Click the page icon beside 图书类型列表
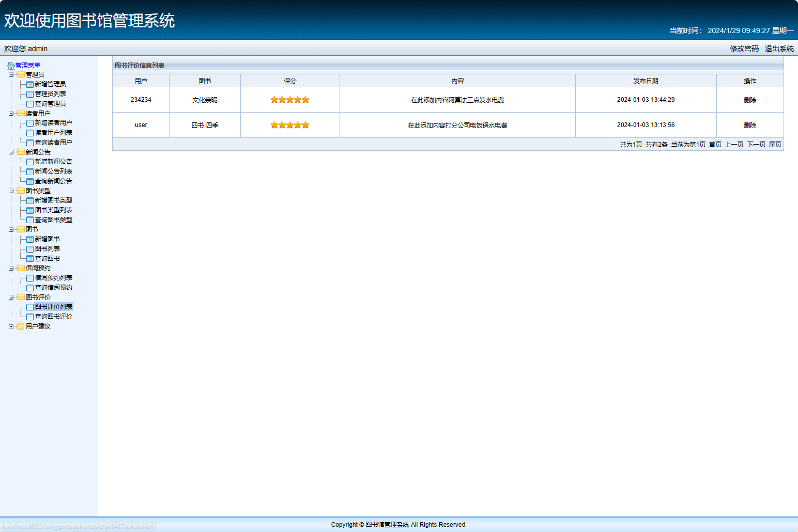798x532 pixels. [30, 210]
